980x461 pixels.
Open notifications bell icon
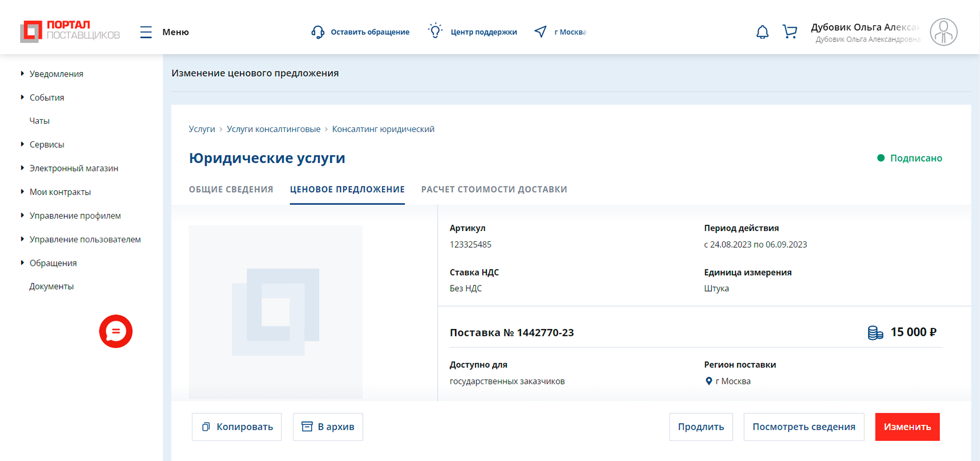coord(762,32)
